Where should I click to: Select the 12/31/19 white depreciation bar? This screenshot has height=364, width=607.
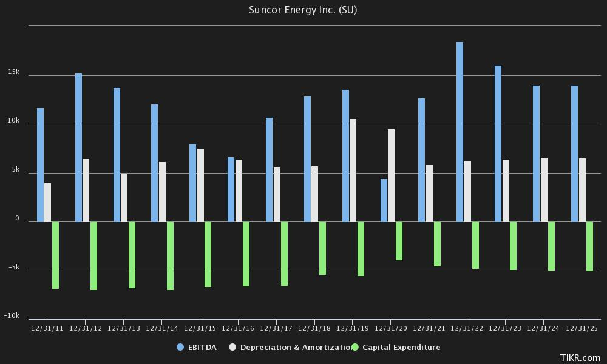[353, 170]
